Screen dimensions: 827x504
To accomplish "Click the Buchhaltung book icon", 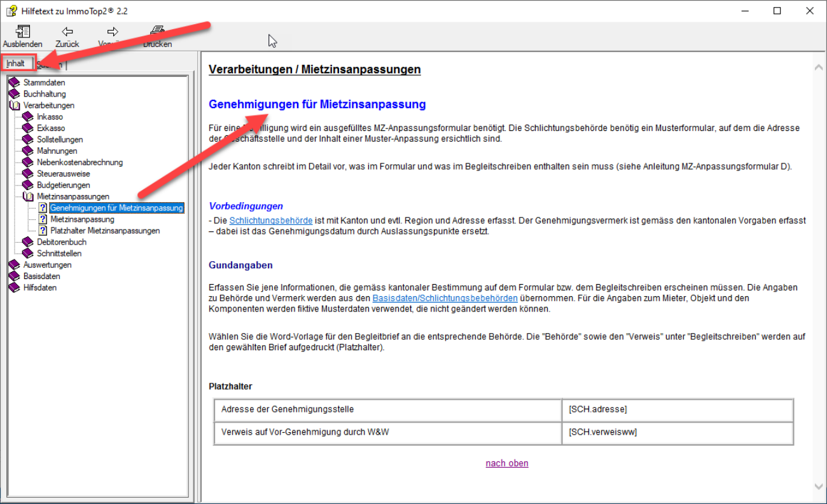I will (x=15, y=94).
